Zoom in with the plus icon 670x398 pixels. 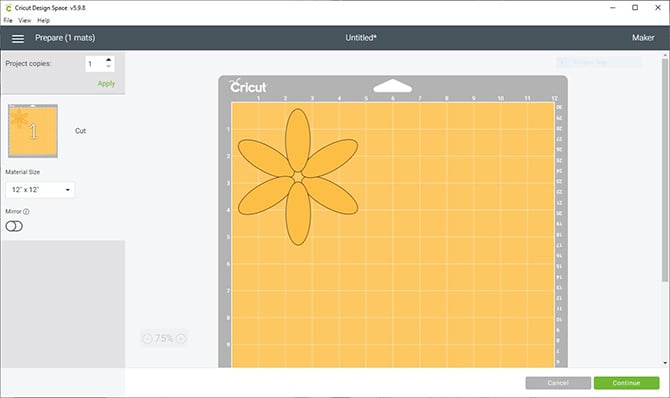pos(181,339)
